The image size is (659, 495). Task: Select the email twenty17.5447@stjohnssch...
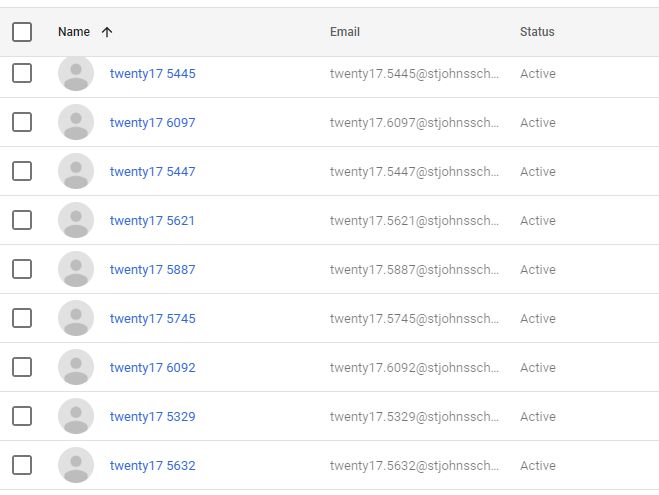click(x=414, y=172)
